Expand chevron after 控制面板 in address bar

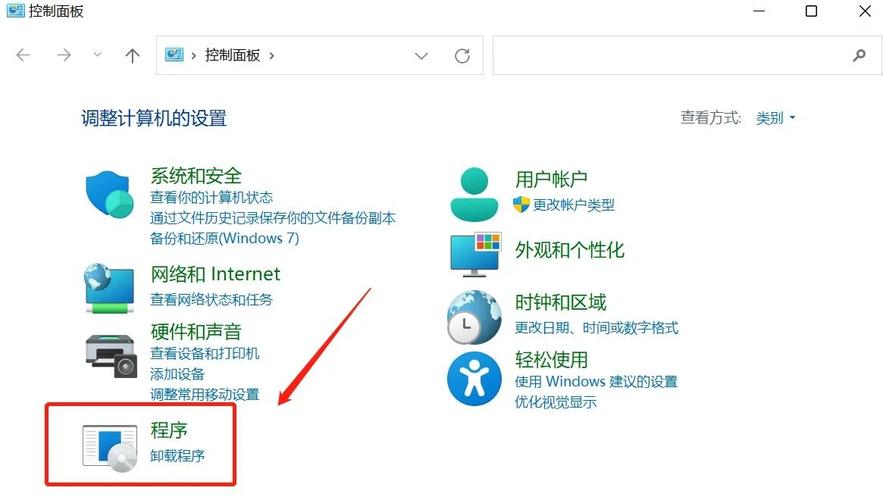click(272, 55)
